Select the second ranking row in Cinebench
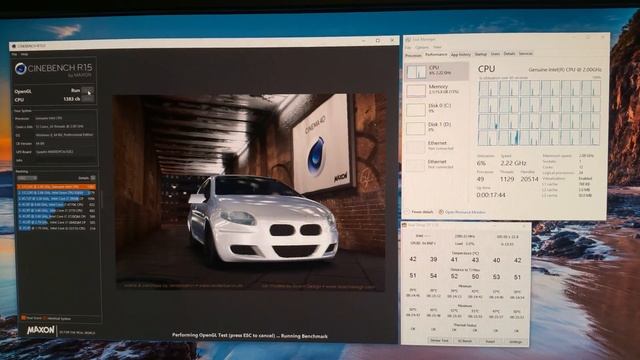The width and height of the screenshot is (640, 360). tap(56, 193)
